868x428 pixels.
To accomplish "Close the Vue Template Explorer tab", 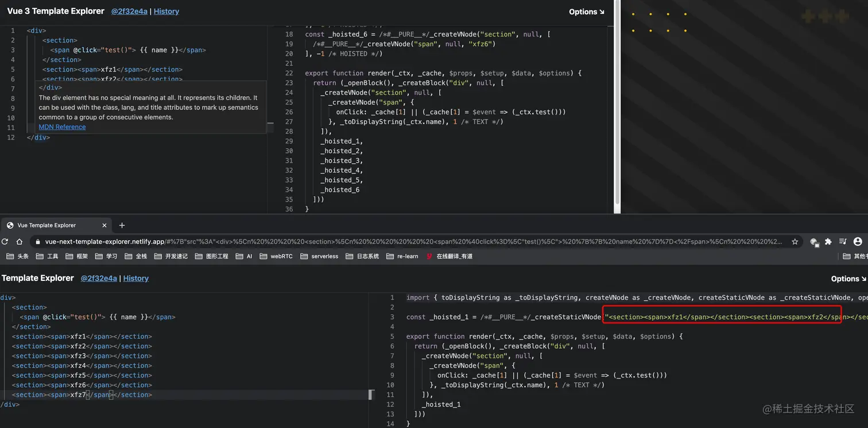I will [104, 225].
